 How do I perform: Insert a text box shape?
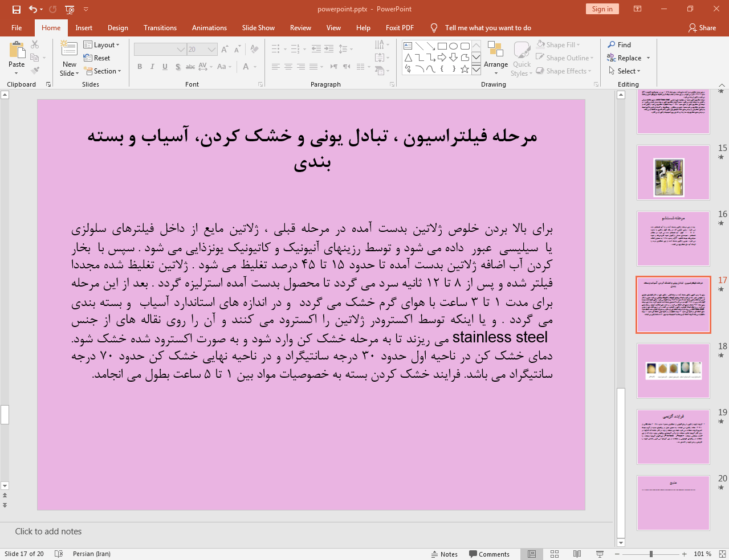[408, 46]
